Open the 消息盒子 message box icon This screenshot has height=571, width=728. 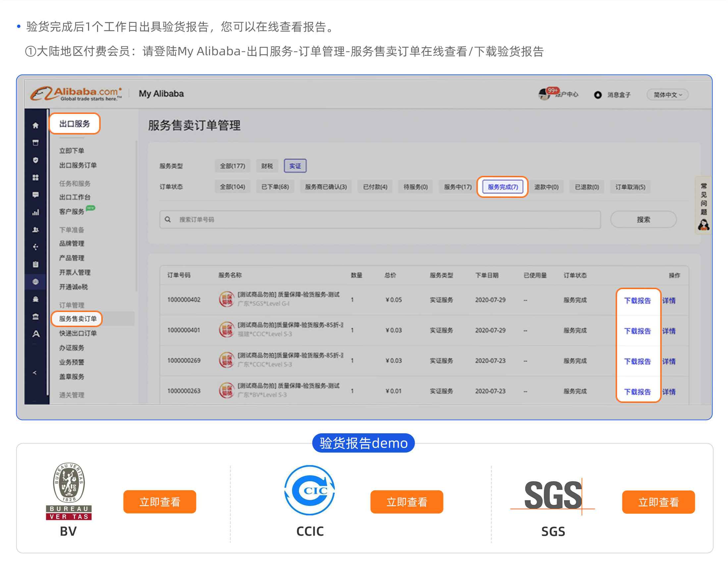pyautogui.click(x=598, y=95)
